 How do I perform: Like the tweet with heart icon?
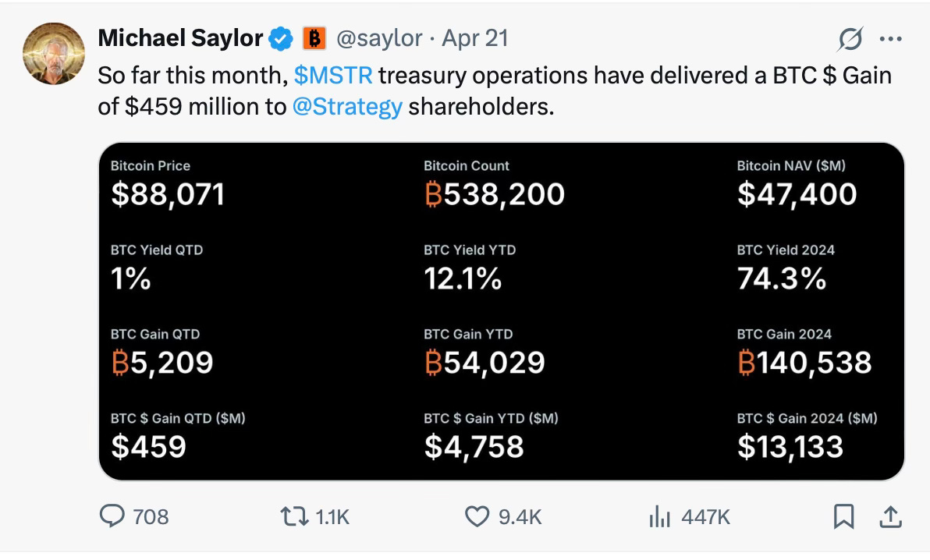[477, 516]
